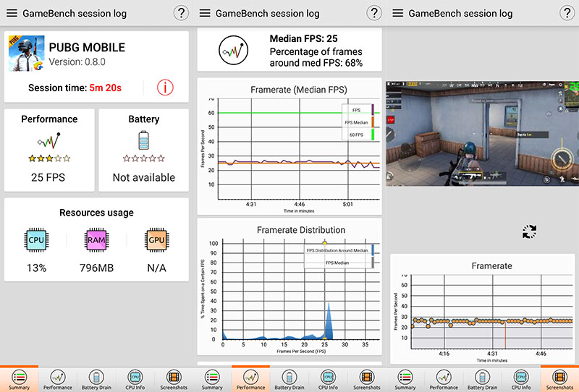Click the red session info icon
Screen dimensions: 579x392
[x=165, y=88]
